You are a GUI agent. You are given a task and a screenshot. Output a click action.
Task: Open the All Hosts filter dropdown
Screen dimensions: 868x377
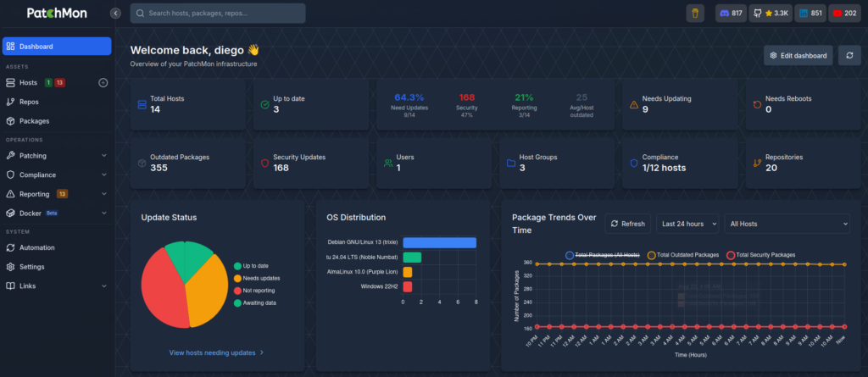787,224
